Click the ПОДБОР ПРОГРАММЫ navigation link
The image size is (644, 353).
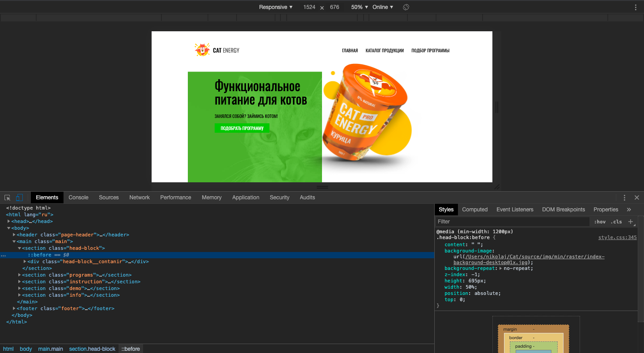coord(430,50)
